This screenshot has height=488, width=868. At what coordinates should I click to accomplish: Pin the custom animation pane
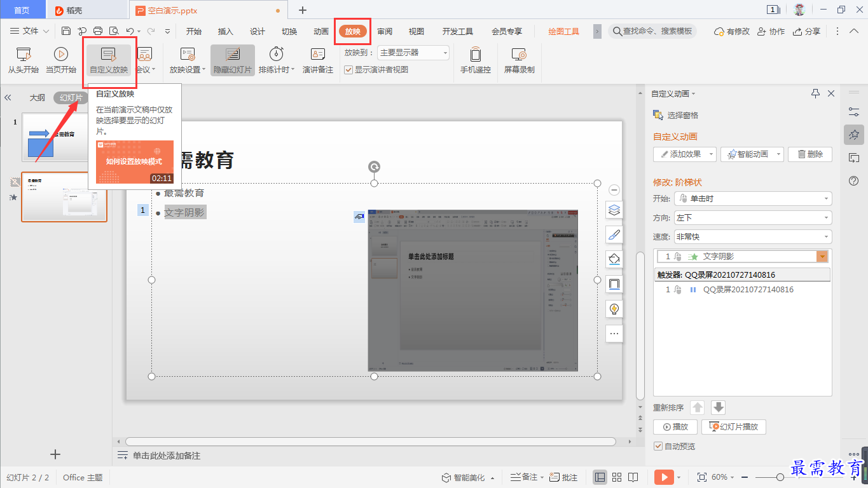[816, 93]
